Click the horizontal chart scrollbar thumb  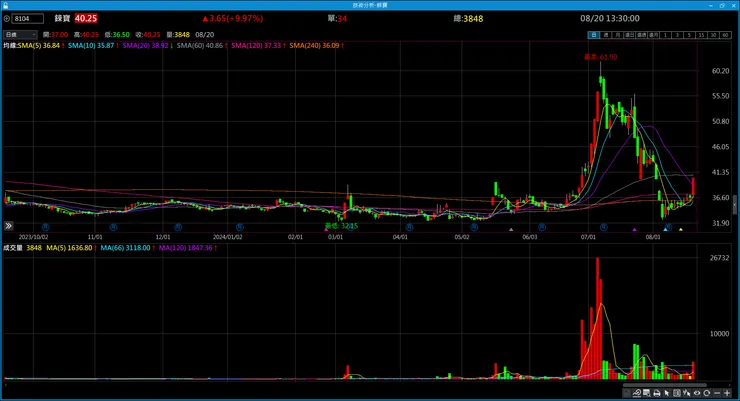[664, 385]
